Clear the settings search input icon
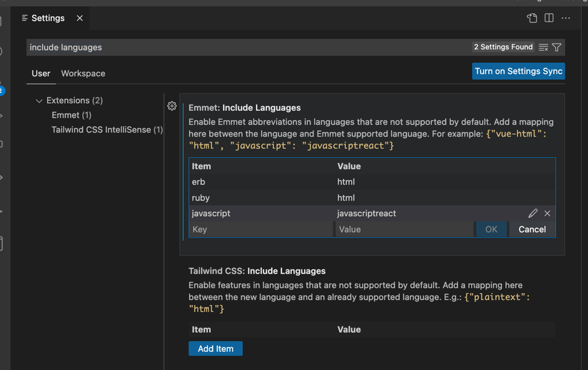The width and height of the screenshot is (588, 370). [543, 47]
